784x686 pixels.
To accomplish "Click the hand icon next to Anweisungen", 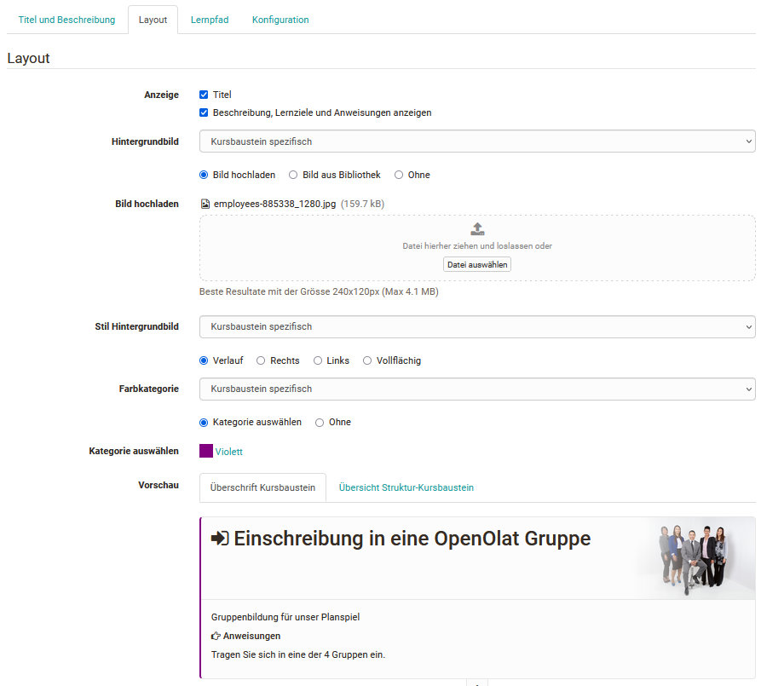I will tap(214, 635).
